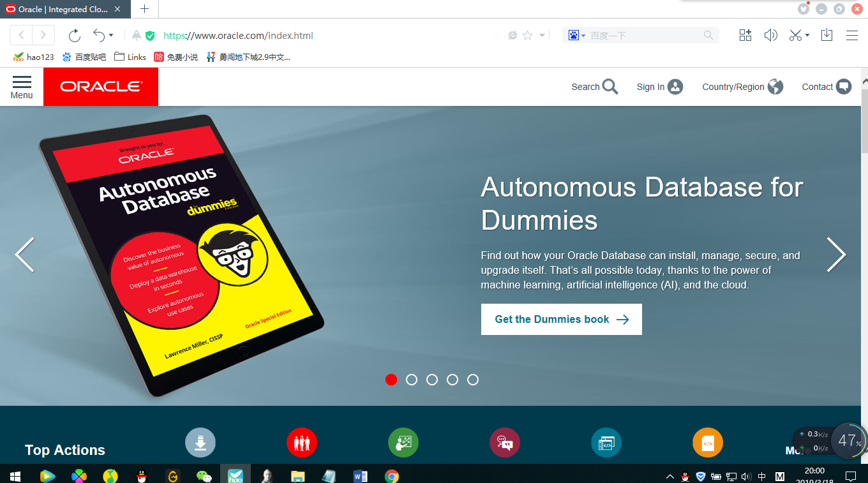Viewport: 868px width, 483px height.
Task: Click the teal code window Top Action icon
Action: point(606,442)
